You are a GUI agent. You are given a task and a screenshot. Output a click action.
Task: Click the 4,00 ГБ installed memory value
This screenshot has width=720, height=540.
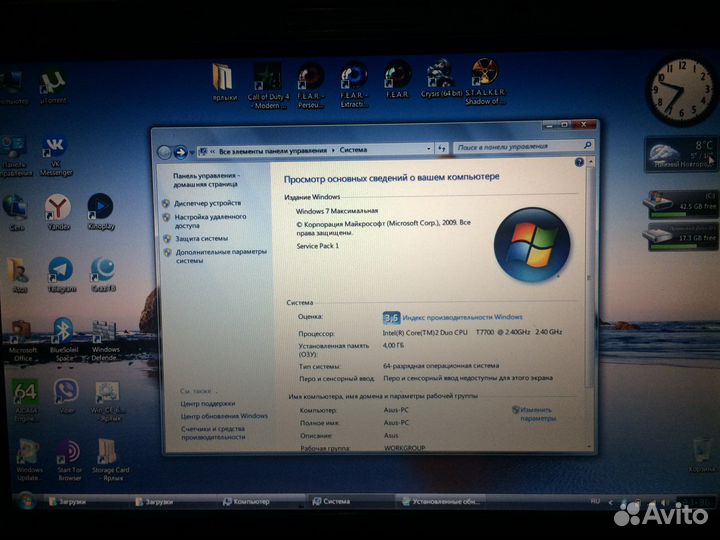pyautogui.click(x=393, y=345)
